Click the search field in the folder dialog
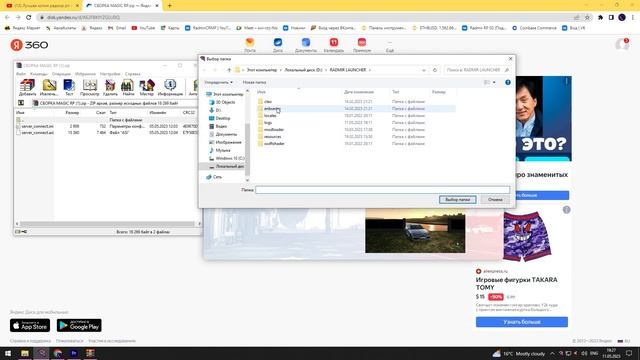Screen dimensions: 640x360 [x=477, y=70]
